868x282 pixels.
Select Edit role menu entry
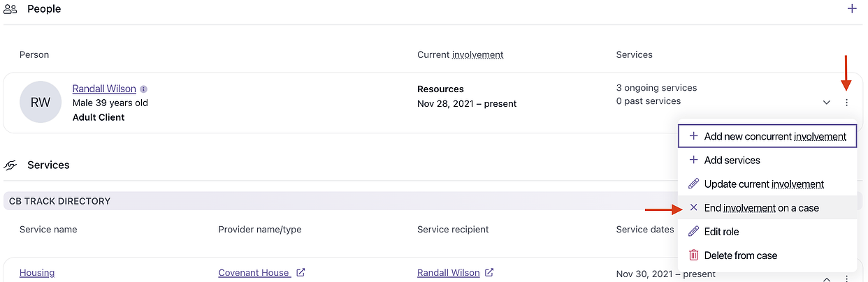[721, 232]
